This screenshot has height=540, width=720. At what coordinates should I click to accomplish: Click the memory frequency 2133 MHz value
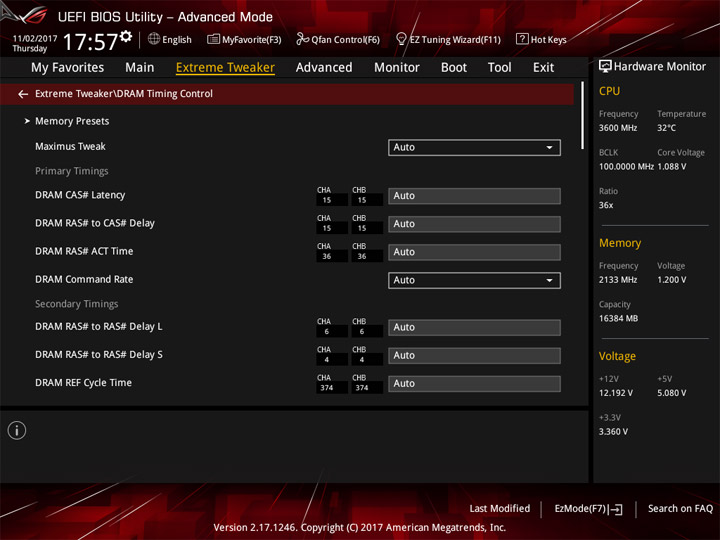coord(618,280)
